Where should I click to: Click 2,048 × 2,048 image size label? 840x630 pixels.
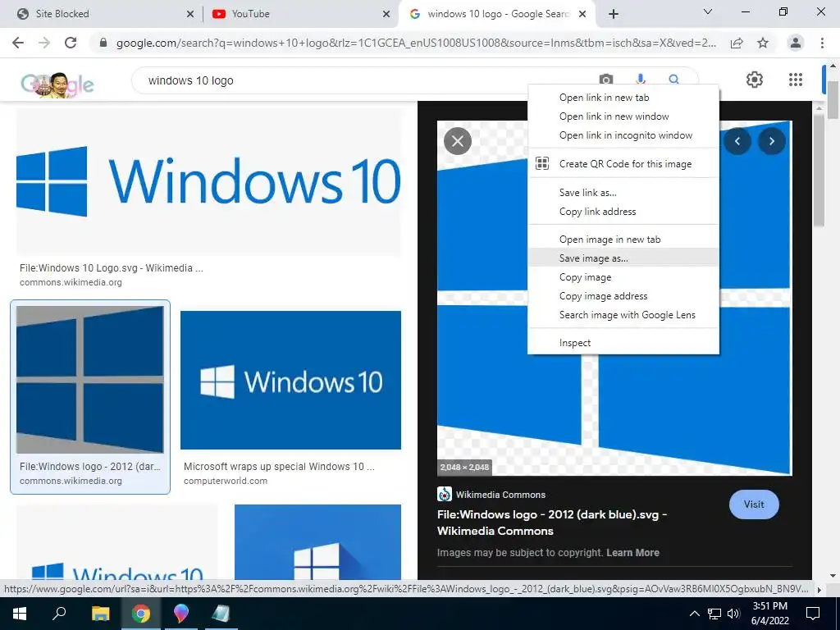coord(464,467)
